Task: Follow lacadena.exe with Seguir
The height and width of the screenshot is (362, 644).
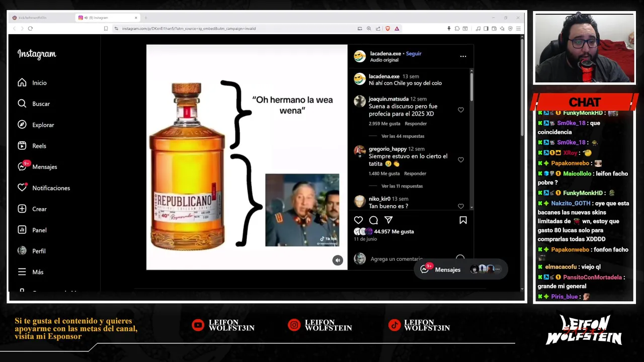Action: [414, 53]
